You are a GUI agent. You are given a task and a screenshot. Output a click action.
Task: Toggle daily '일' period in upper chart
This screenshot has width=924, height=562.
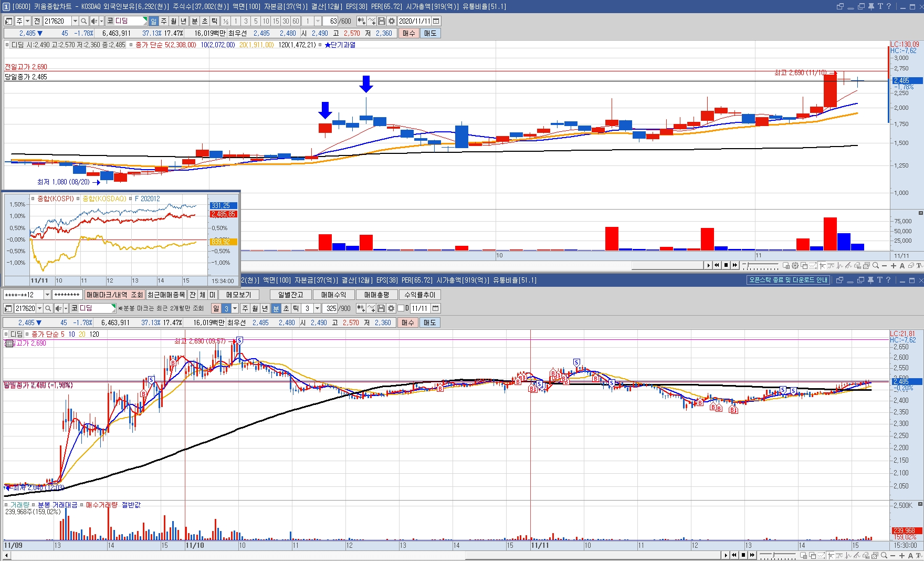(x=153, y=21)
